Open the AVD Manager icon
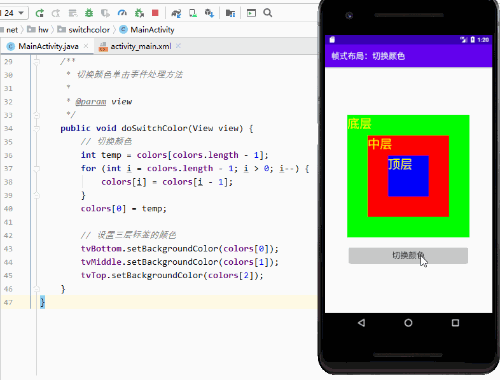 tap(193, 13)
